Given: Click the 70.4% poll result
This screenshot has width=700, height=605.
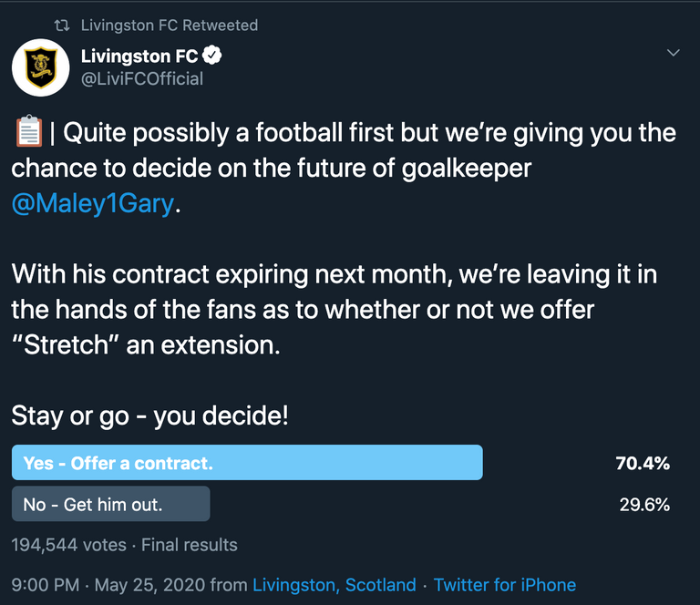Looking at the screenshot, I should (643, 463).
